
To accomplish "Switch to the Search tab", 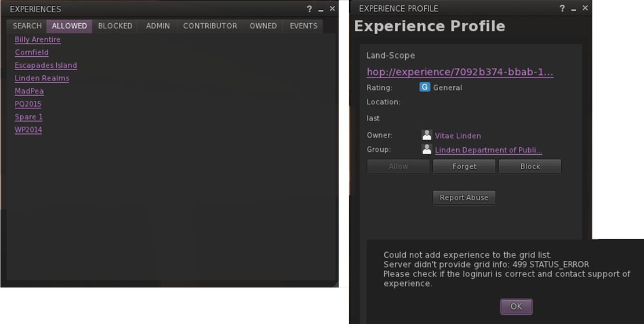I will tap(27, 26).
